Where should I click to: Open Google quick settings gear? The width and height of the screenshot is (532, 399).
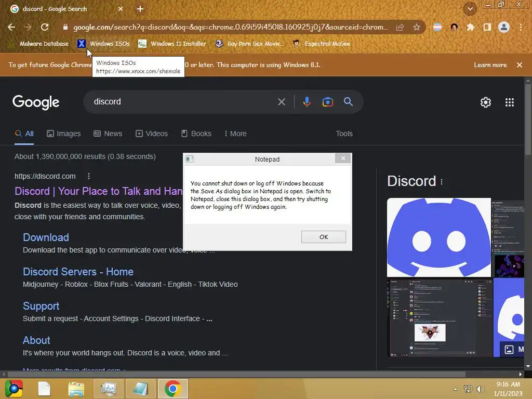click(x=486, y=102)
